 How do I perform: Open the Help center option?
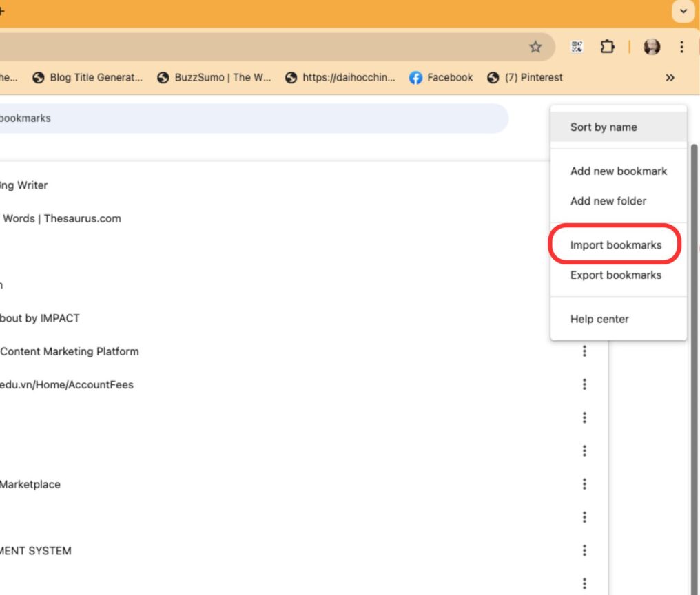(599, 319)
